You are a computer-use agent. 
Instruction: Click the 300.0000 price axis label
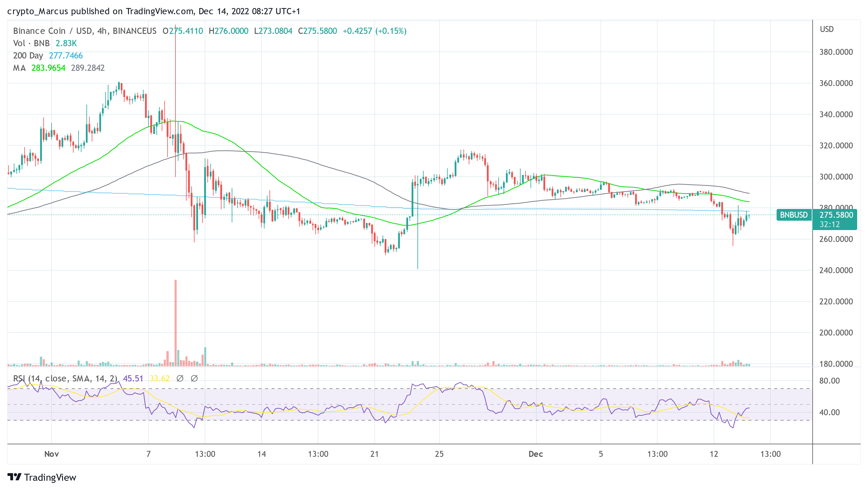coord(836,177)
